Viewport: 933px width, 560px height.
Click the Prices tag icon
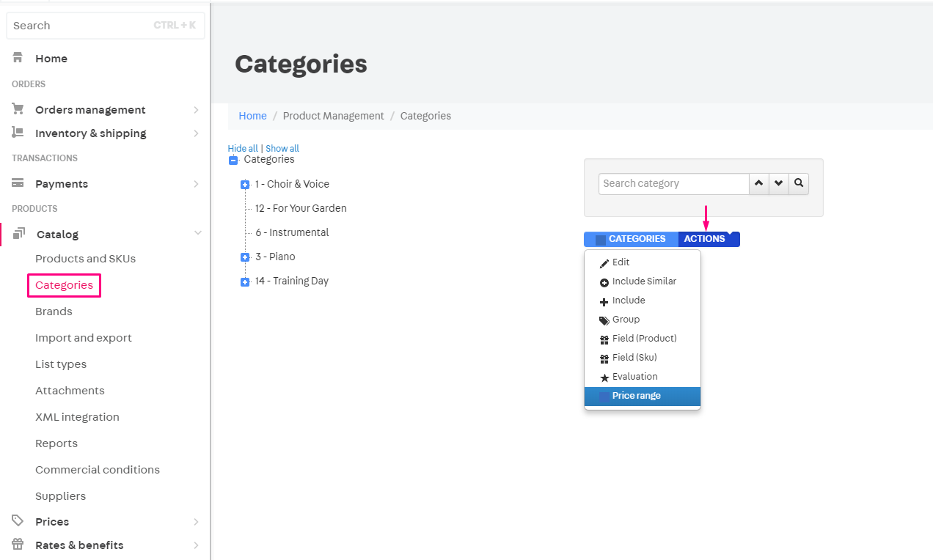click(x=18, y=521)
